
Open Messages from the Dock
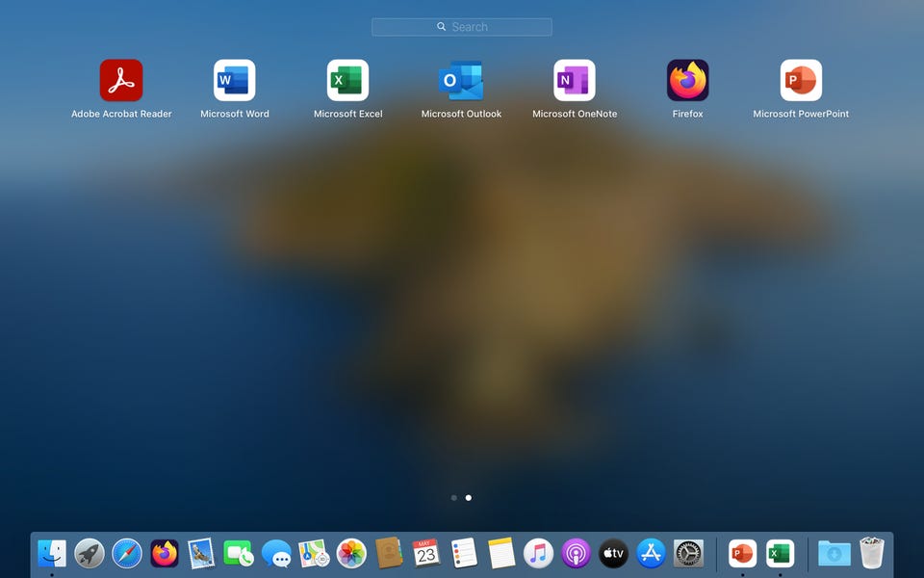tap(276, 554)
